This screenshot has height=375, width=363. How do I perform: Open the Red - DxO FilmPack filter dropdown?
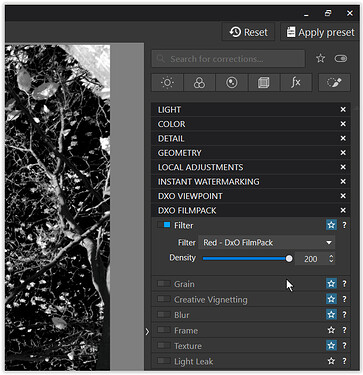click(x=267, y=243)
